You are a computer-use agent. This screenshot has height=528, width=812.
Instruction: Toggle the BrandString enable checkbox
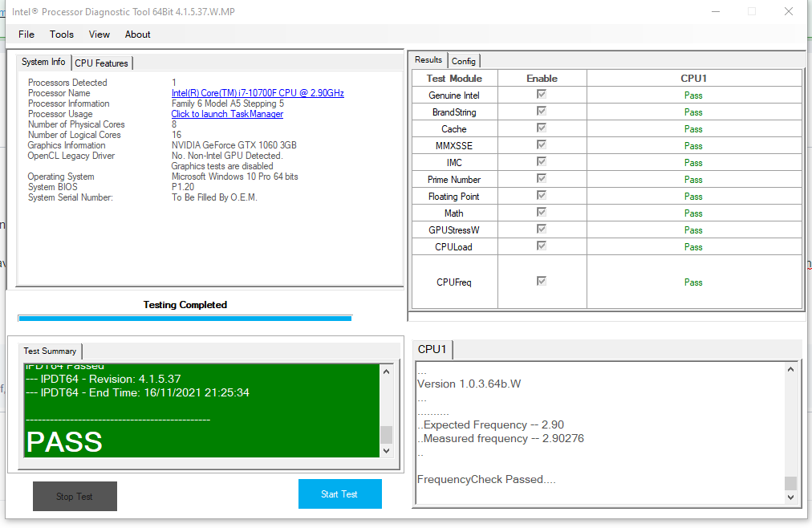point(542,111)
